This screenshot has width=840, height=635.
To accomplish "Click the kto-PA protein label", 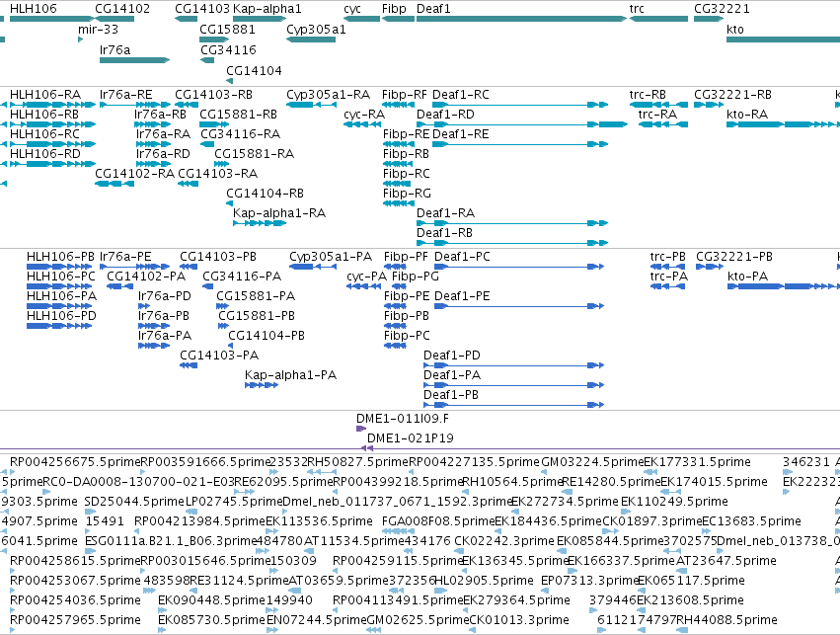I will (x=748, y=277).
